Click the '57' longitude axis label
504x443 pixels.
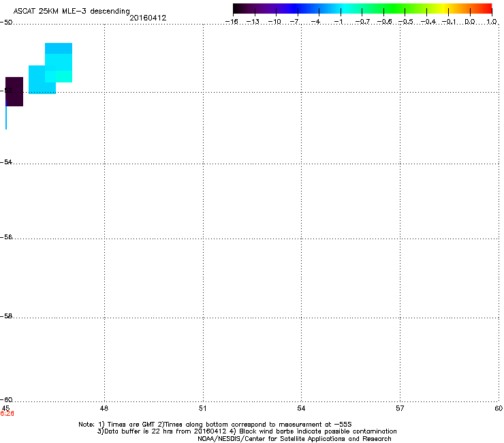(400, 408)
